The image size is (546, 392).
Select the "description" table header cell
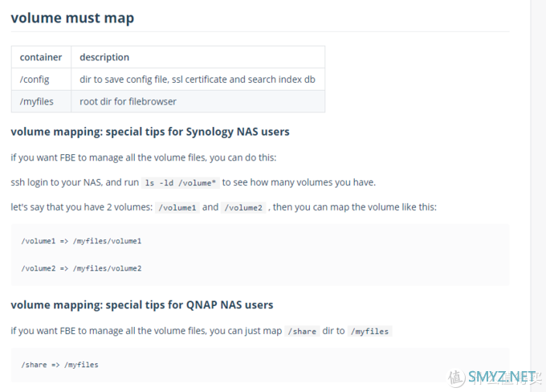(x=198, y=57)
